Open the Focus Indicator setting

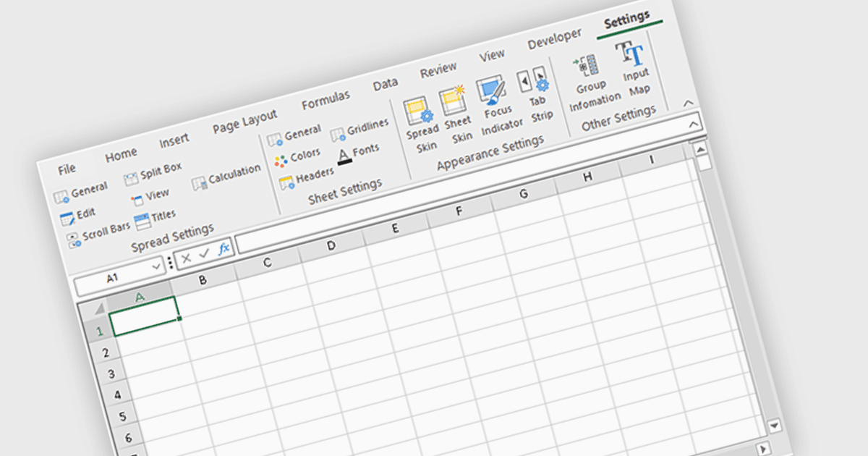point(498,106)
